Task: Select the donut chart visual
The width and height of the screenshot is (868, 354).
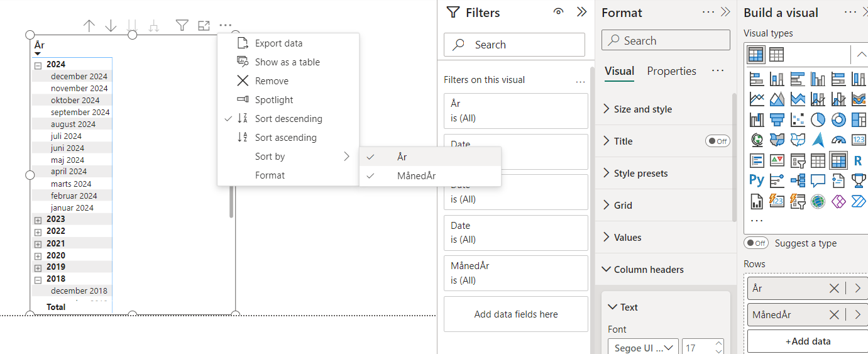Action: point(838,119)
